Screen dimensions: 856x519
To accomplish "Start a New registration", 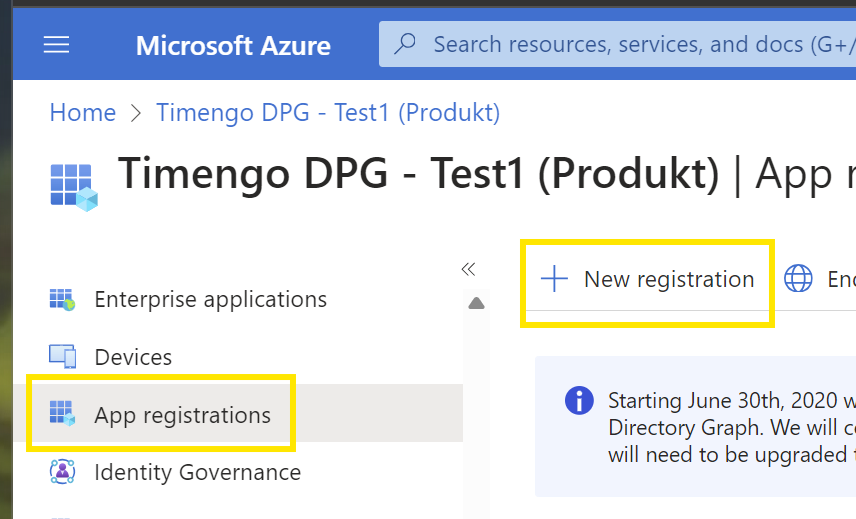I will pyautogui.click(x=668, y=279).
